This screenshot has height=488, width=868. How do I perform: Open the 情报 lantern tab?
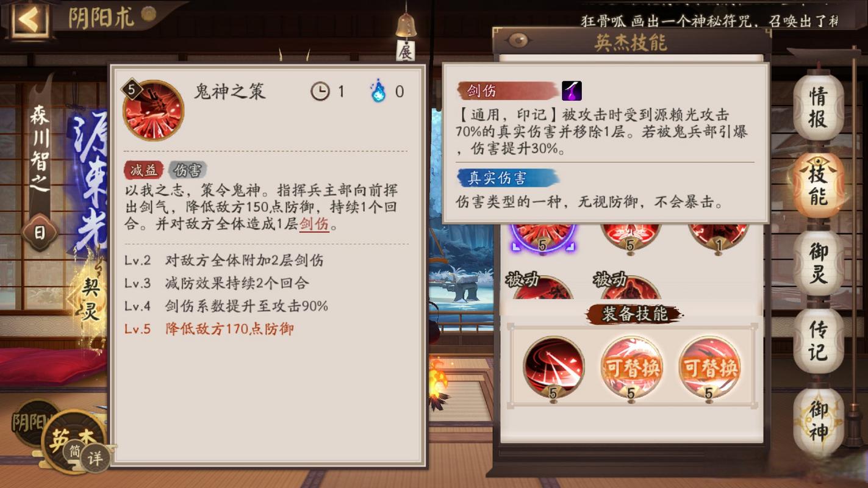[818, 107]
